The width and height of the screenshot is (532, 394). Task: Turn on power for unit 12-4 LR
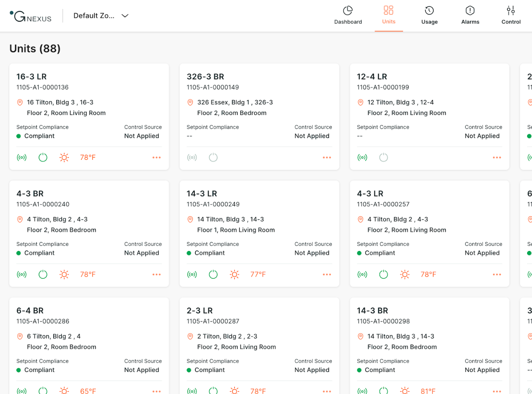pyautogui.click(x=383, y=158)
